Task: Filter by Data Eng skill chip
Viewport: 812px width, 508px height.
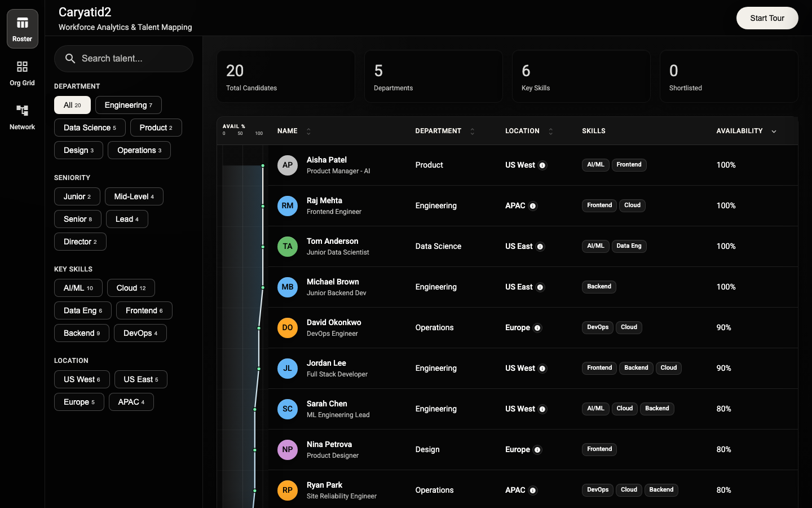Action: click(x=83, y=310)
